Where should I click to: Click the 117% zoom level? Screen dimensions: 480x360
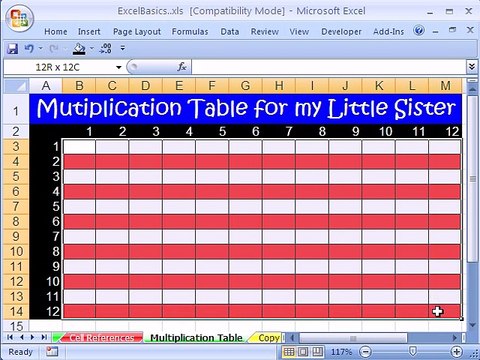point(341,352)
